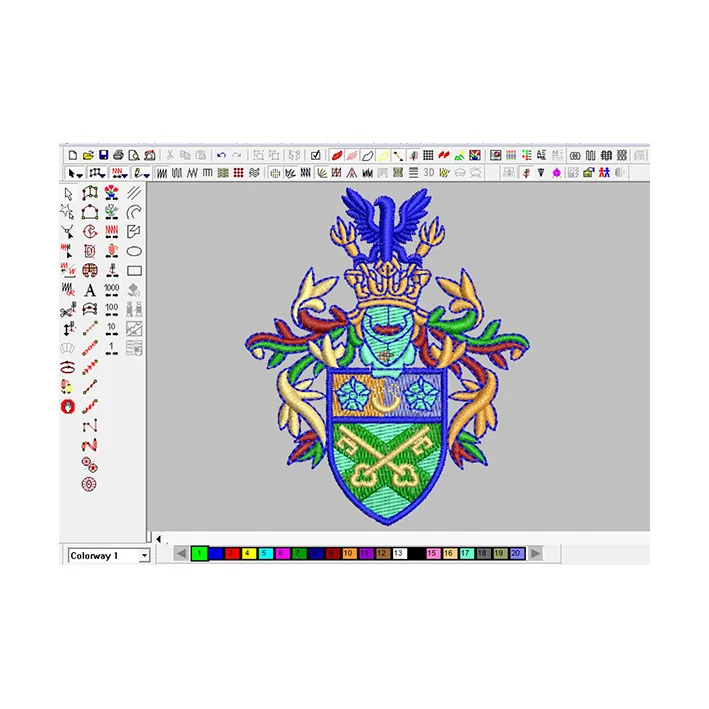Viewport: 709px width, 709px height.
Task: Click the red stop-hand icon in the toolbox
Action: [x=68, y=406]
